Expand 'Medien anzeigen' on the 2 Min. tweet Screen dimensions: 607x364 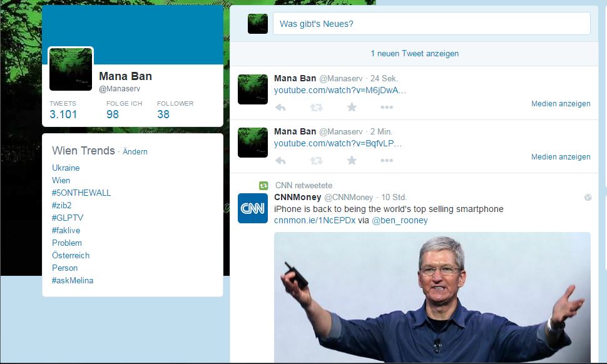(561, 156)
